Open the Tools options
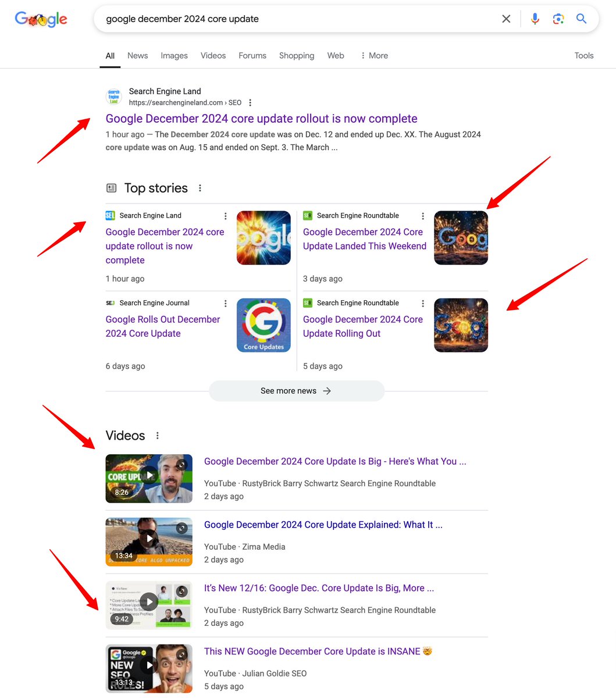Image resolution: width=616 pixels, height=698 pixels. point(584,56)
